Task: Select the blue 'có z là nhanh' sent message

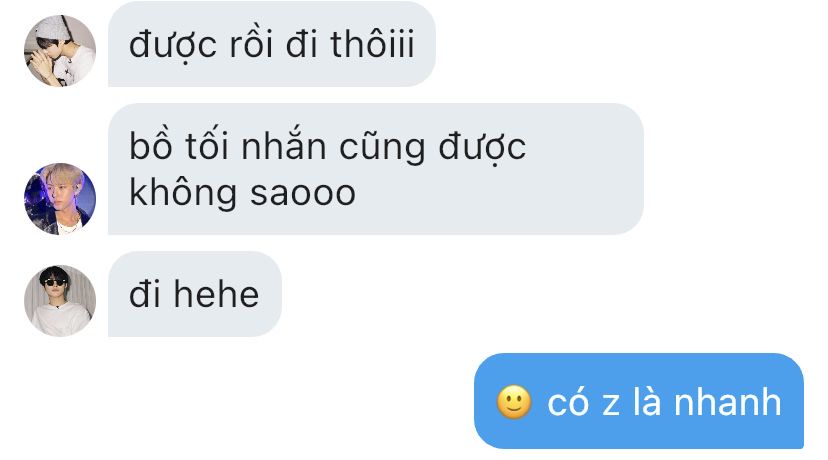Action: click(x=639, y=401)
